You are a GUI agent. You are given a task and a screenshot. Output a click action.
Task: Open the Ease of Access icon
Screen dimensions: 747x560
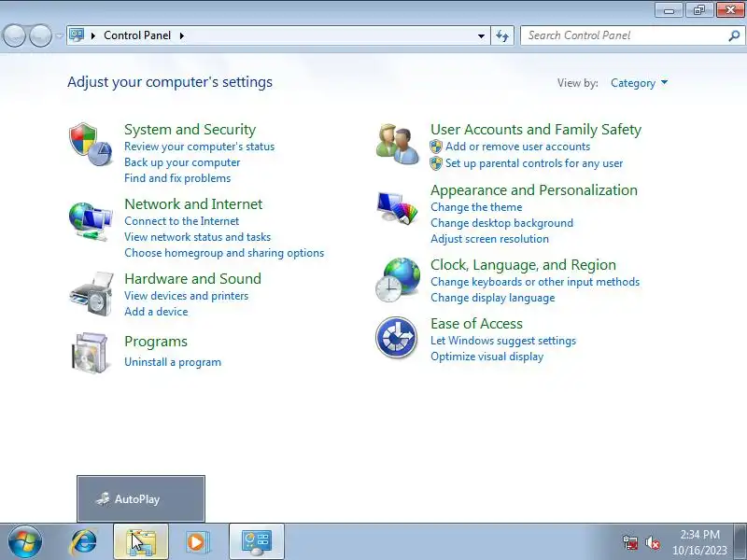[x=396, y=337]
